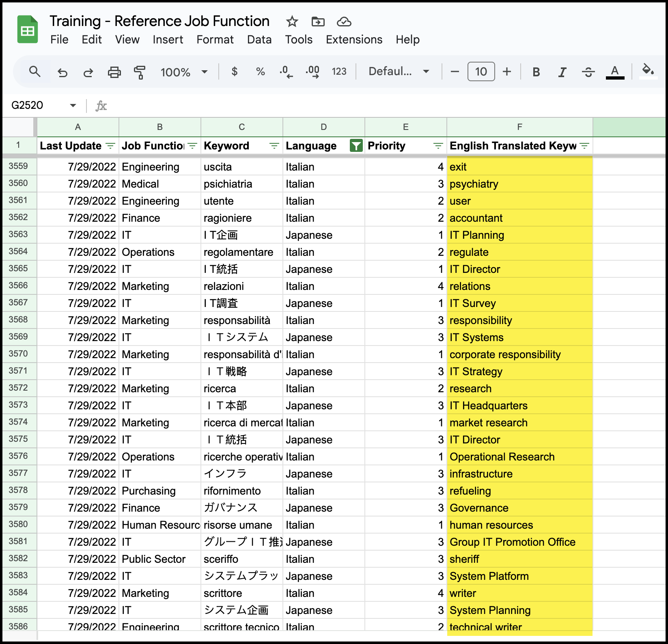Open the zoom 100% dropdown
Image resolution: width=668 pixels, height=644 pixels.
point(184,72)
